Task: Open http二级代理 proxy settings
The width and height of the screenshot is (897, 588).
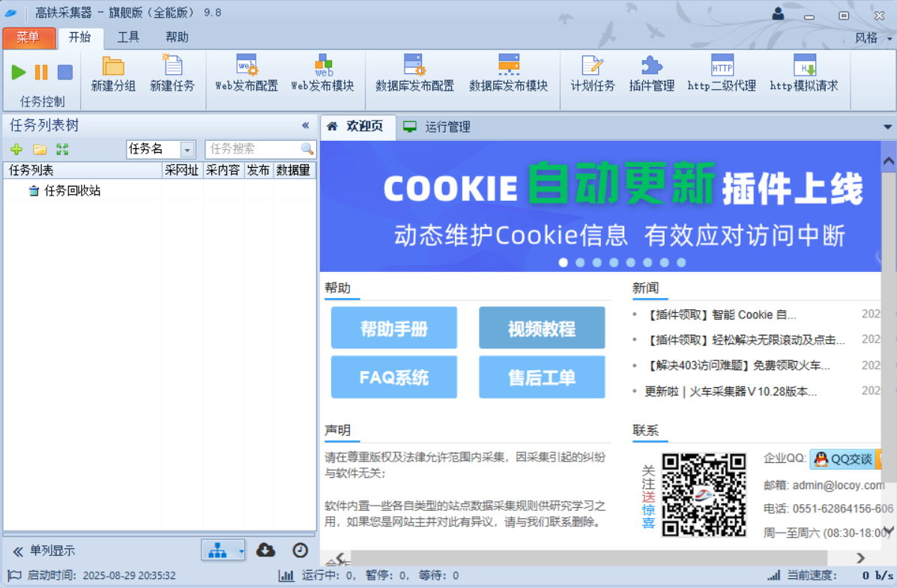Action: point(722,74)
